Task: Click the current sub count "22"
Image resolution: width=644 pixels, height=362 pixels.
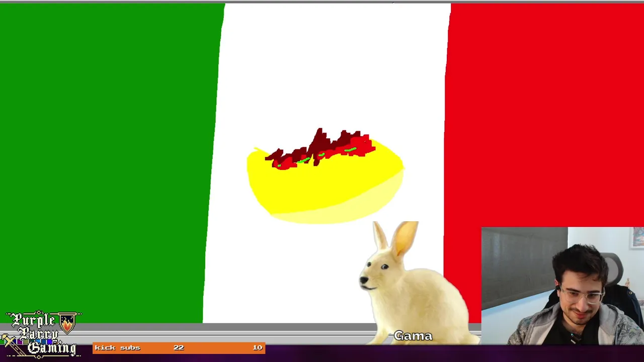Action: pyautogui.click(x=179, y=347)
